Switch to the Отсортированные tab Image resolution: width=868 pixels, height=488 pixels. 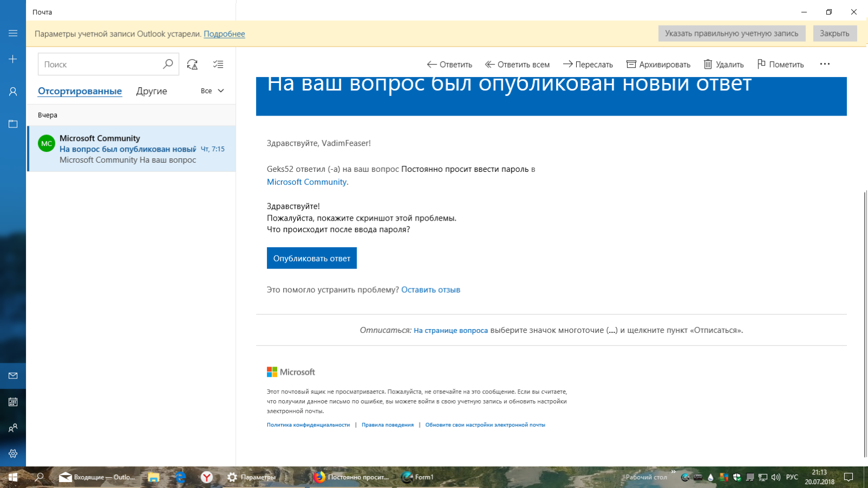80,91
